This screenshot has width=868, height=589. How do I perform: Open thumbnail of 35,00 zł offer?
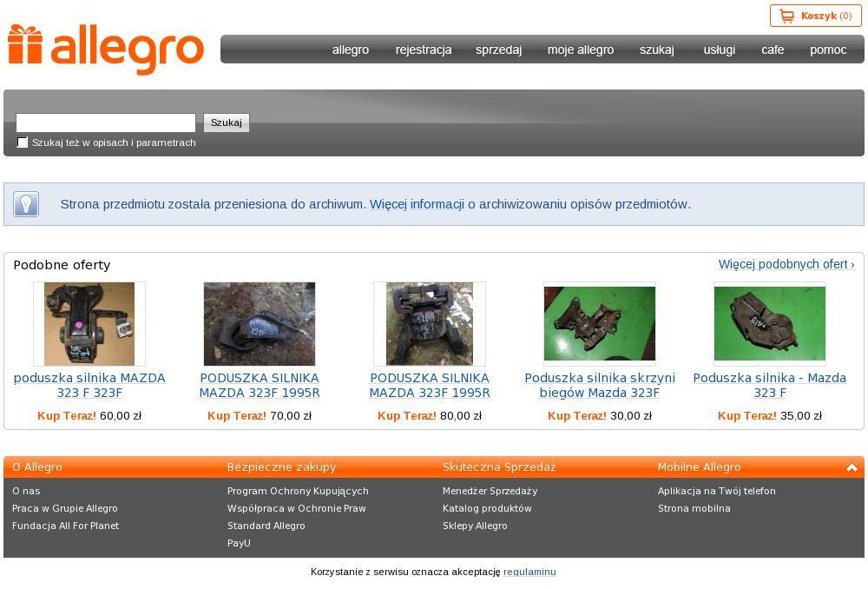click(x=769, y=323)
